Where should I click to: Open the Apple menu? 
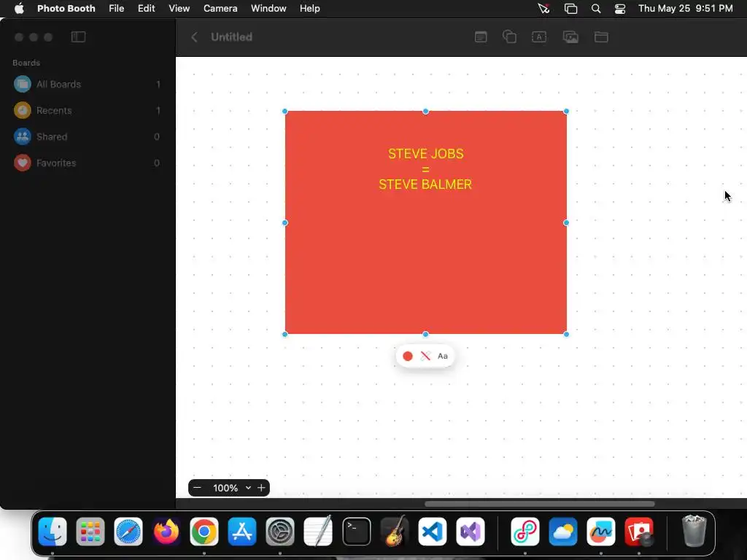(19, 9)
